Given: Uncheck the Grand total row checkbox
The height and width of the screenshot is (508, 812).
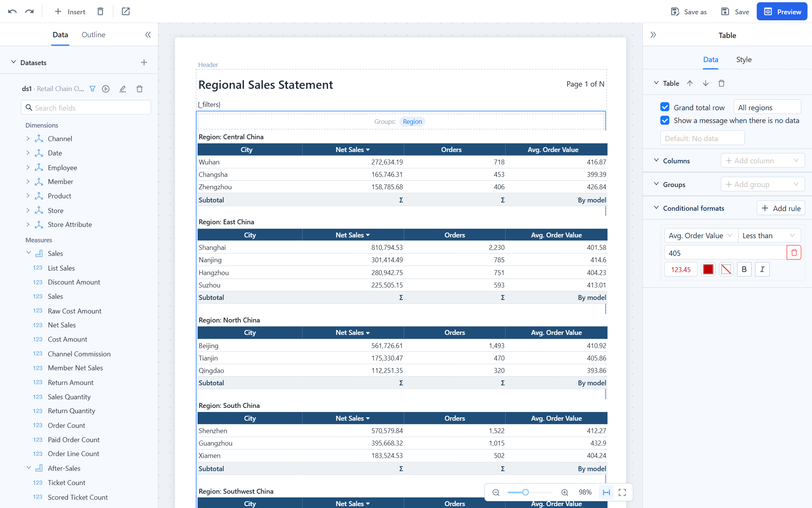Looking at the screenshot, I should click(665, 107).
